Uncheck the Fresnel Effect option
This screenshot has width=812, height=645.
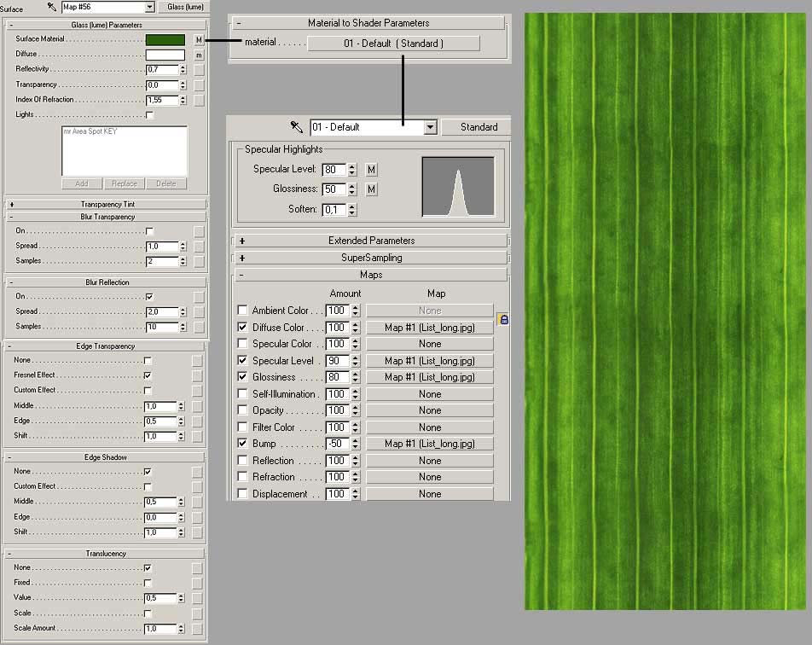pyautogui.click(x=149, y=375)
